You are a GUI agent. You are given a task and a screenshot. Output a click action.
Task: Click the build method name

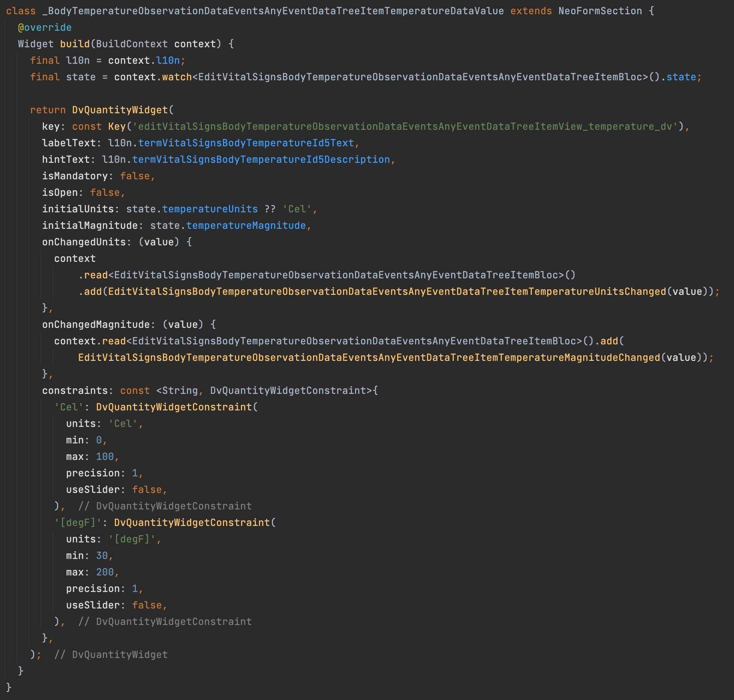[x=75, y=44]
